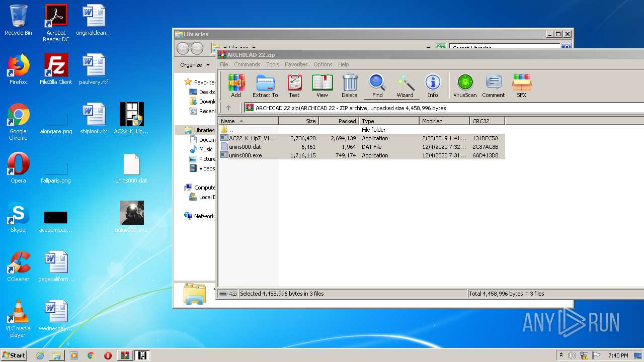Open the Google Chrome desktop icon
The width and height of the screenshot is (644, 362).
point(18,122)
